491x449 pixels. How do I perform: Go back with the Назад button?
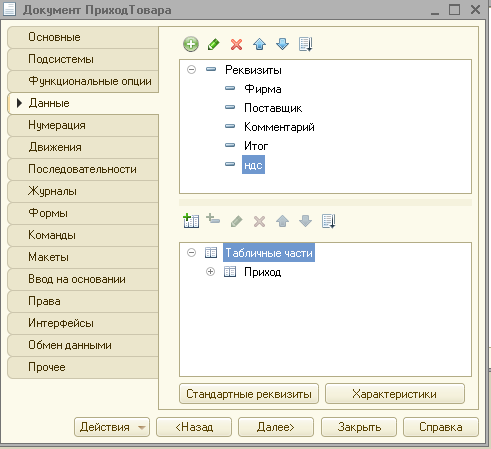tap(194, 427)
